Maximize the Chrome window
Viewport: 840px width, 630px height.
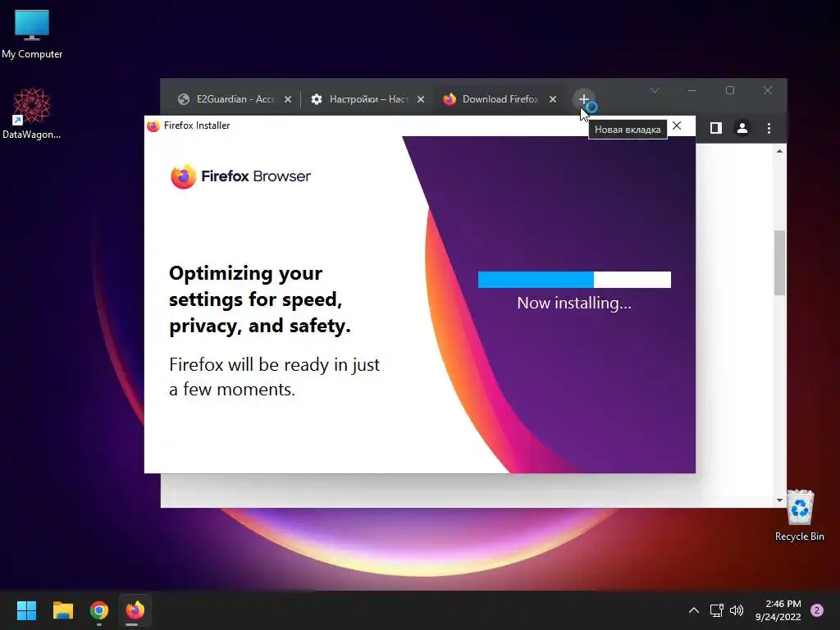click(729, 90)
